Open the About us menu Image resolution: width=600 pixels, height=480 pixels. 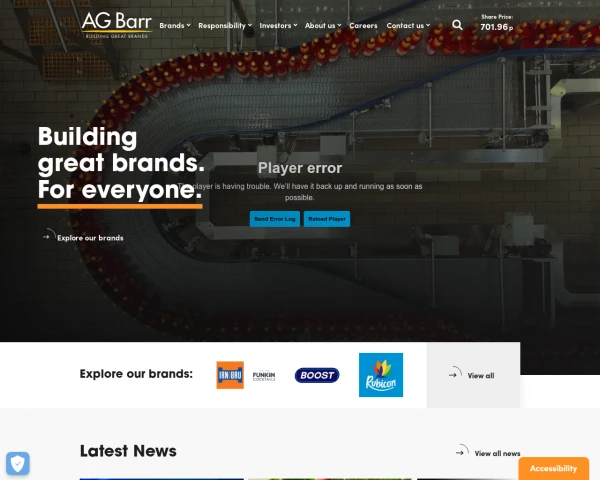[323, 26]
